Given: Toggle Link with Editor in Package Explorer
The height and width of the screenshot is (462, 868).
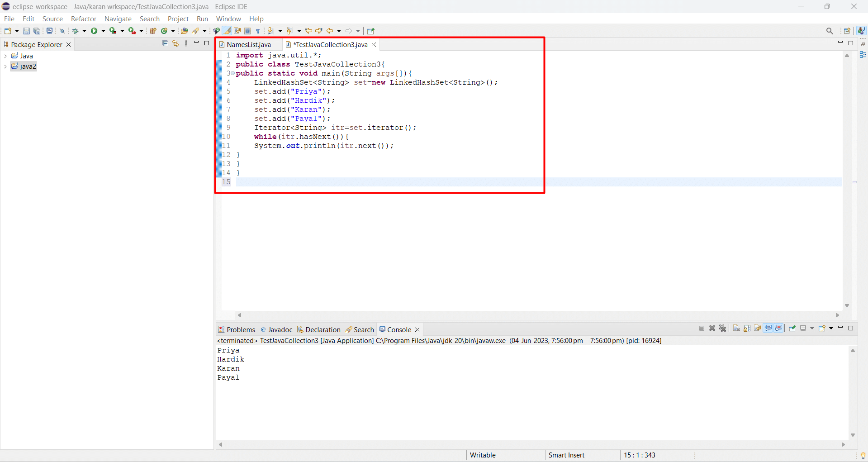Looking at the screenshot, I should (x=175, y=43).
